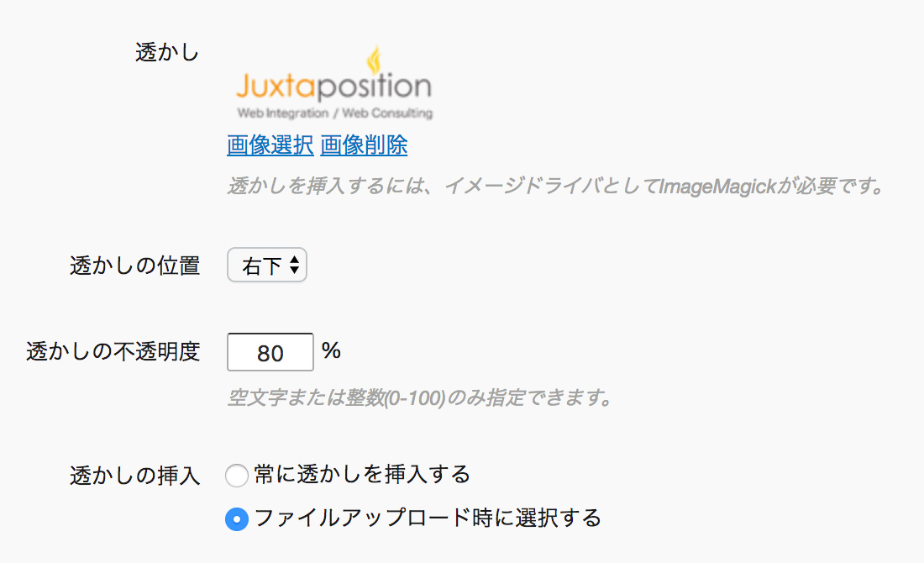
Task: Select the 常に透かしを挿入する radio button
Action: (x=237, y=475)
